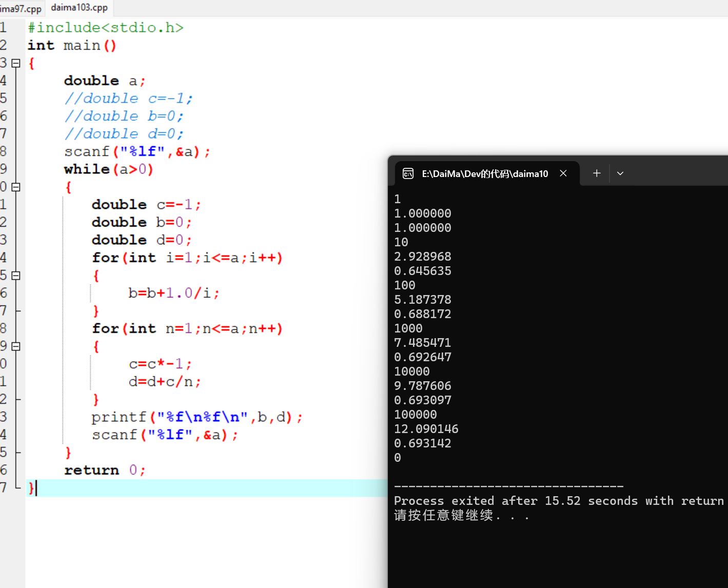Click the terminal icon in the console tab
Image resolution: width=728 pixels, height=588 pixels.
(x=408, y=174)
